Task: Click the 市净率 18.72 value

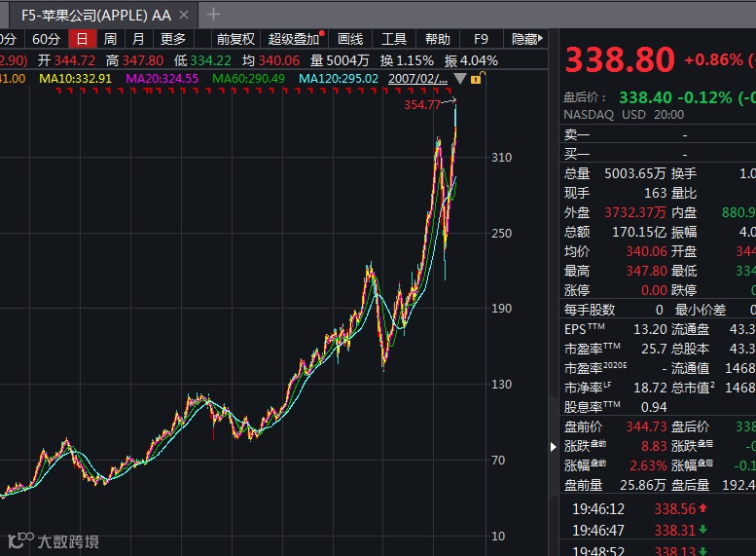Action: click(x=650, y=388)
